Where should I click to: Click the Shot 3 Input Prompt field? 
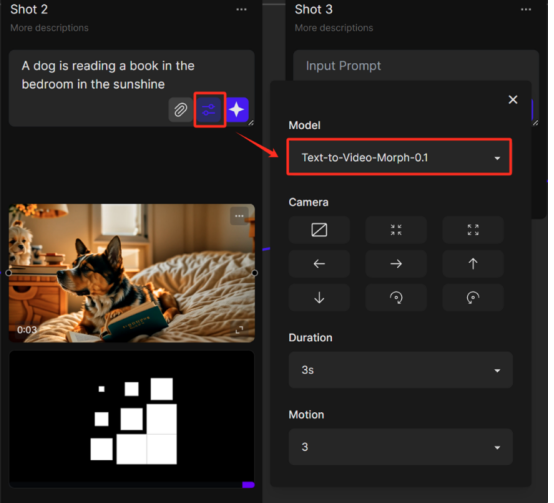[x=416, y=66]
